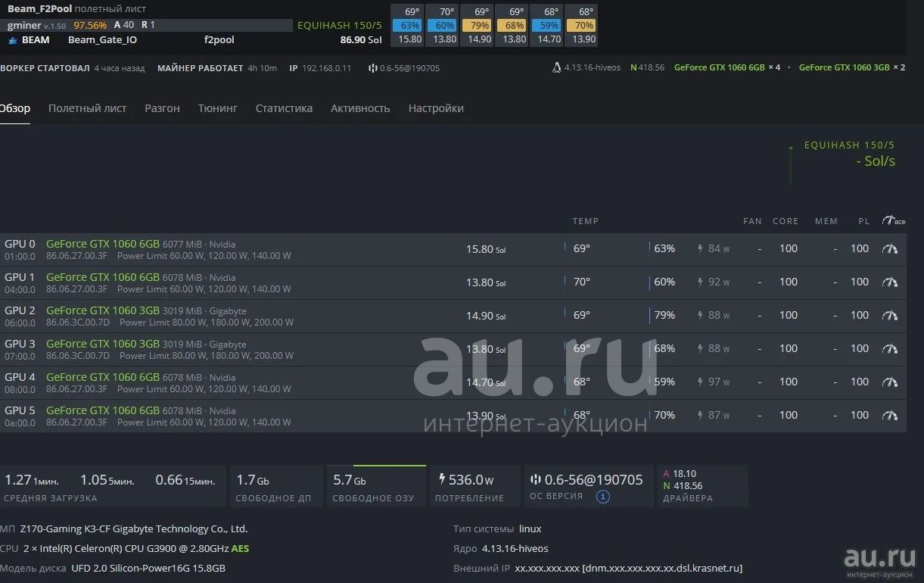Screen dimensions: 924x583
Task: Open the GPU 1 overclock speedometer icon
Action: pos(890,282)
